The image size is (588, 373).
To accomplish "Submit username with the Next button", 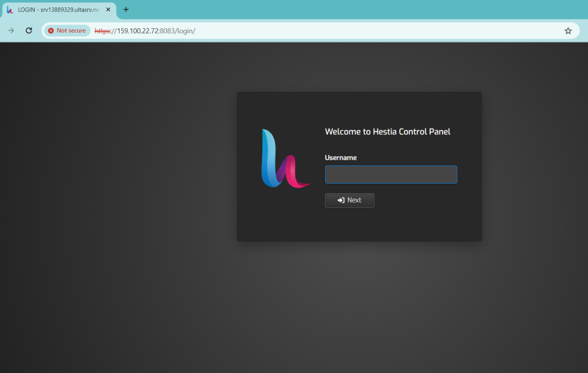I will 350,200.
